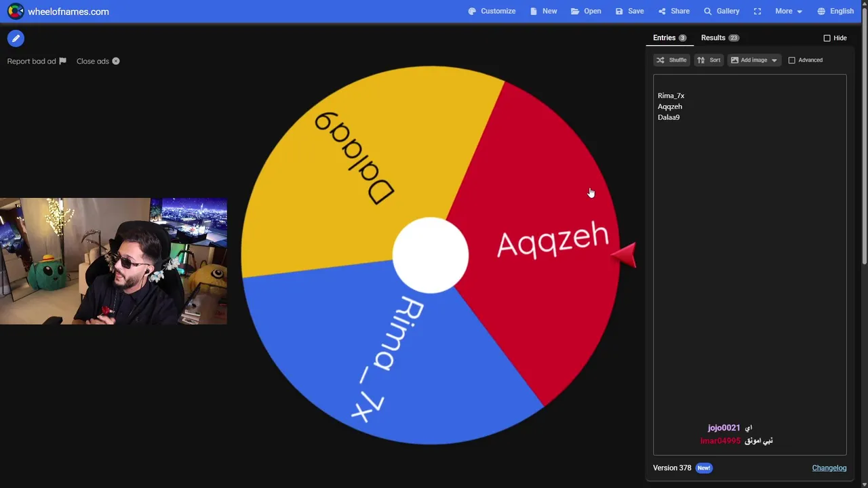Report bad ad flag link
The height and width of the screenshot is (488, 868).
[37, 61]
